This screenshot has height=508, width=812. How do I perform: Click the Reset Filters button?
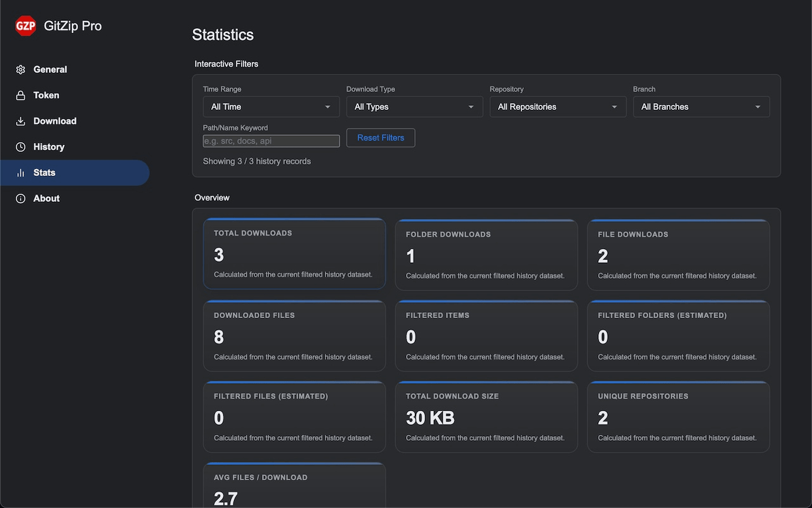point(381,138)
